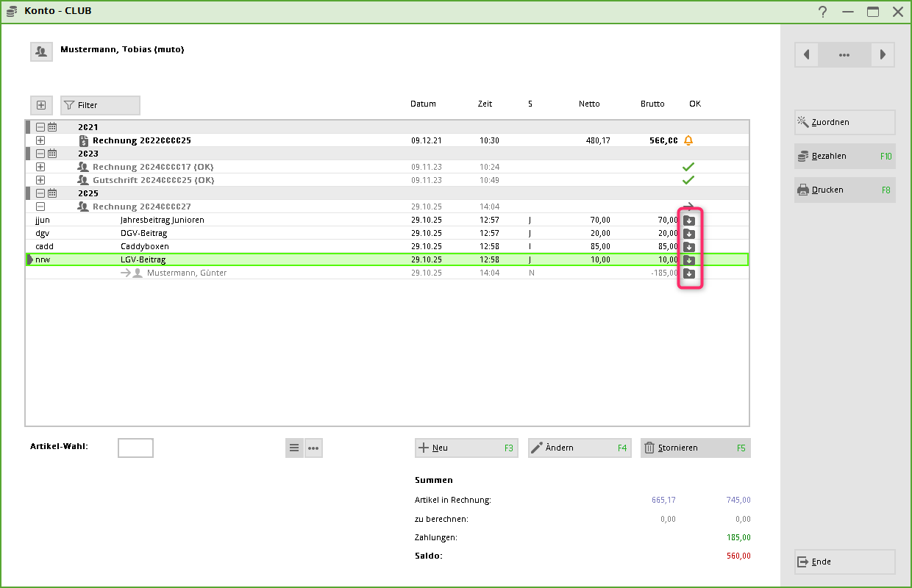Click the Zuordnen button
The width and height of the screenshot is (912, 588).
click(844, 122)
